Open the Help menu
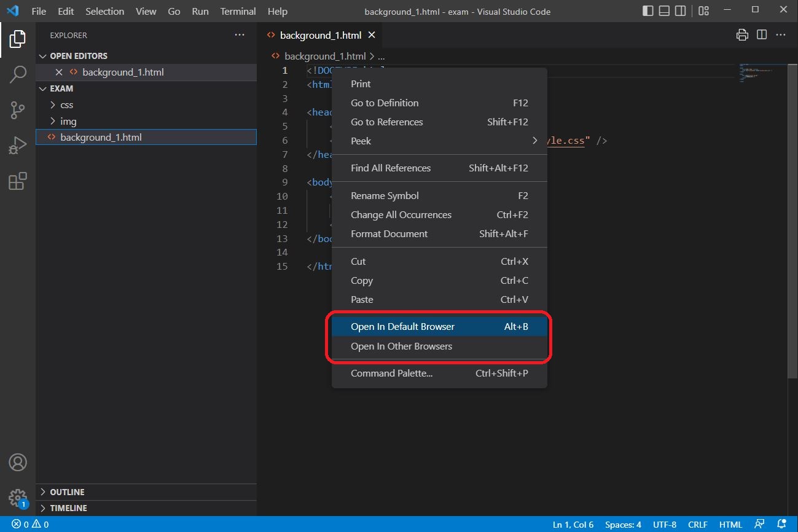798x532 pixels. point(278,11)
